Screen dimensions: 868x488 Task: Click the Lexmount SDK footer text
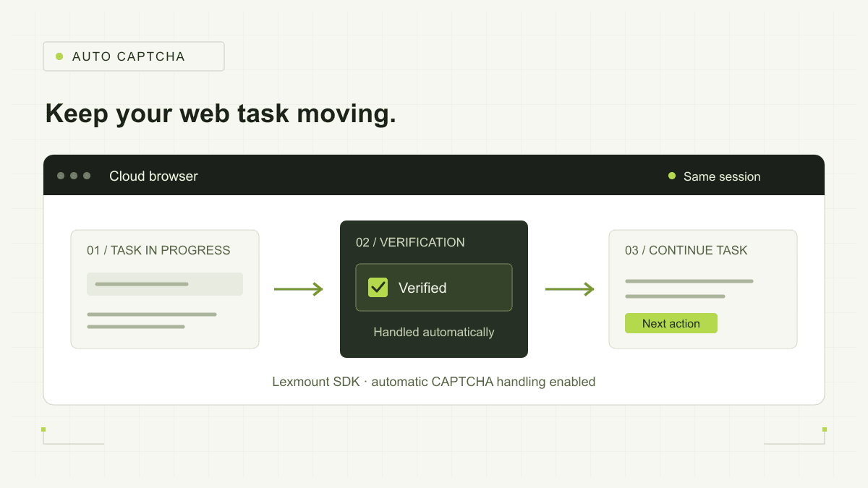pos(434,381)
